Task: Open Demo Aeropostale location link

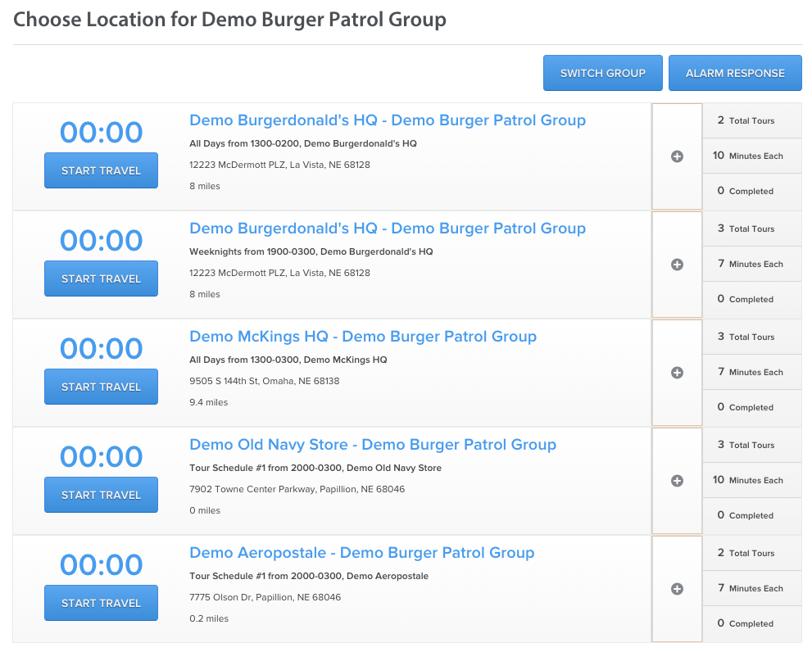Action: coord(362,553)
